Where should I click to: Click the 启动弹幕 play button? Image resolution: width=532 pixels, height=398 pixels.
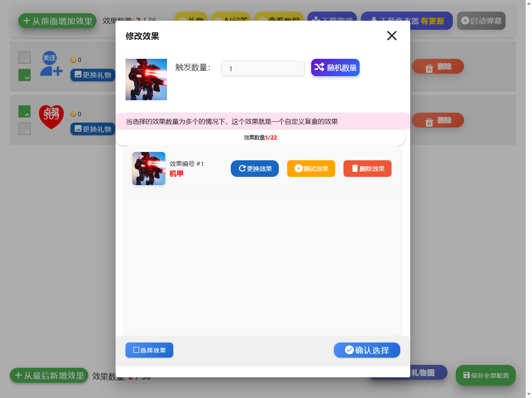pyautogui.click(x=481, y=21)
